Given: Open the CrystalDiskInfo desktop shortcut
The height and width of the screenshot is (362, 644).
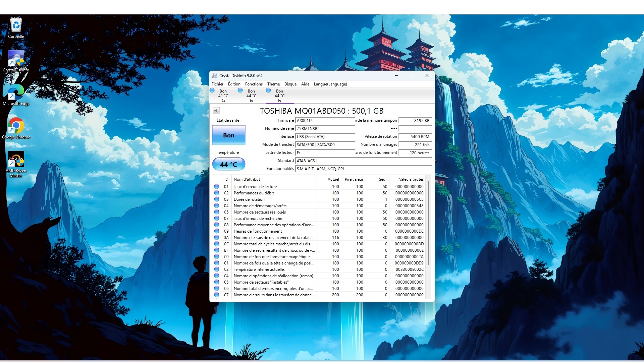Looking at the screenshot, I should (x=16, y=61).
